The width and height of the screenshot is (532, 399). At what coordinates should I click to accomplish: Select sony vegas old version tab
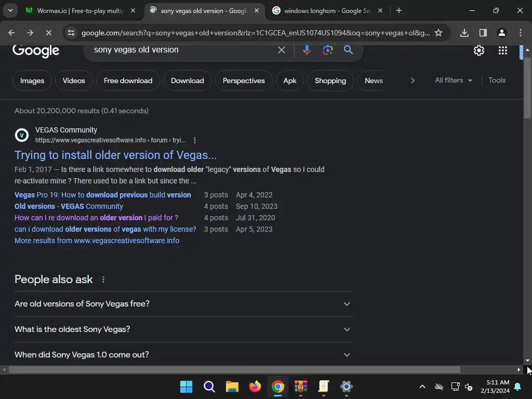tap(204, 11)
